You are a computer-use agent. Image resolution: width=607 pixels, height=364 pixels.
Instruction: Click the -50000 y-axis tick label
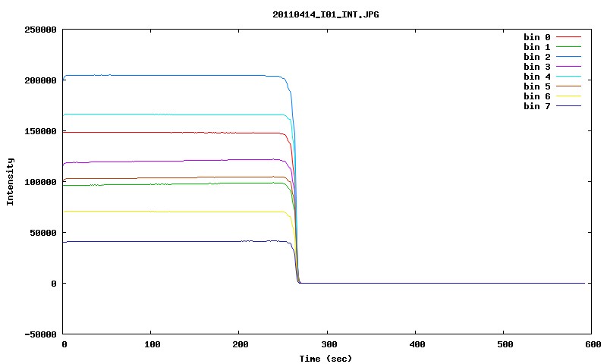pyautogui.click(x=40, y=334)
